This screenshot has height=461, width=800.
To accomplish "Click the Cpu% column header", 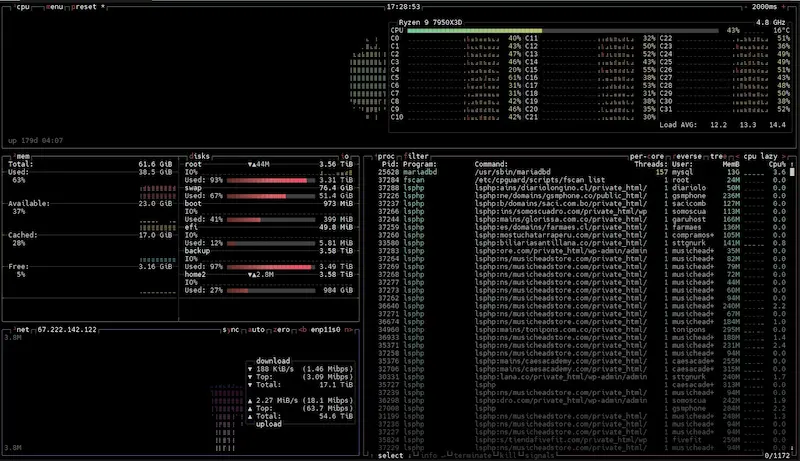I will 777,164.
